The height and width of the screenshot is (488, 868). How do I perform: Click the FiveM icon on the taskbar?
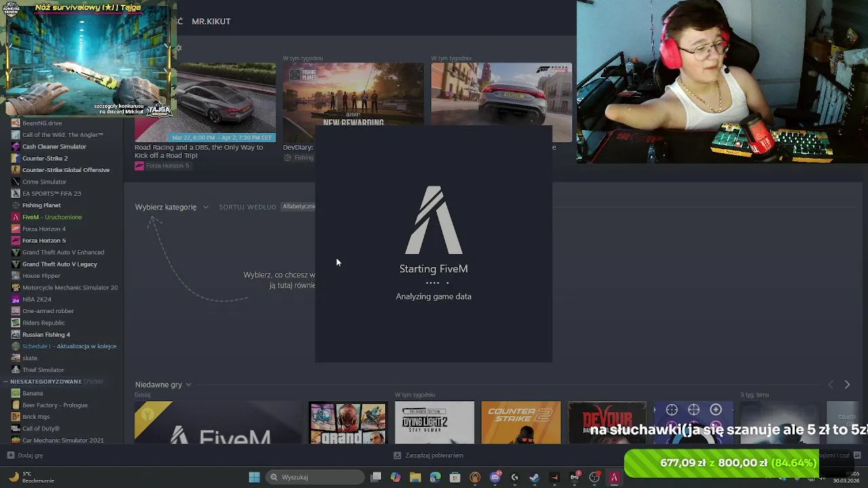pyautogui.click(x=614, y=477)
